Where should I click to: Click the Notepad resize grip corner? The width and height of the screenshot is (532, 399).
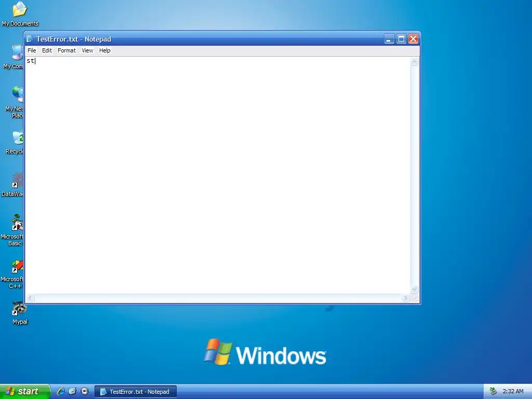tap(415, 298)
